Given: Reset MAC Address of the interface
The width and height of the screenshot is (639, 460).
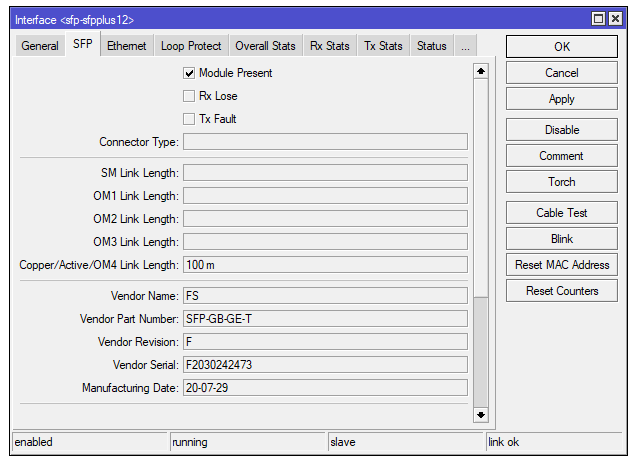Looking at the screenshot, I should click(562, 265).
